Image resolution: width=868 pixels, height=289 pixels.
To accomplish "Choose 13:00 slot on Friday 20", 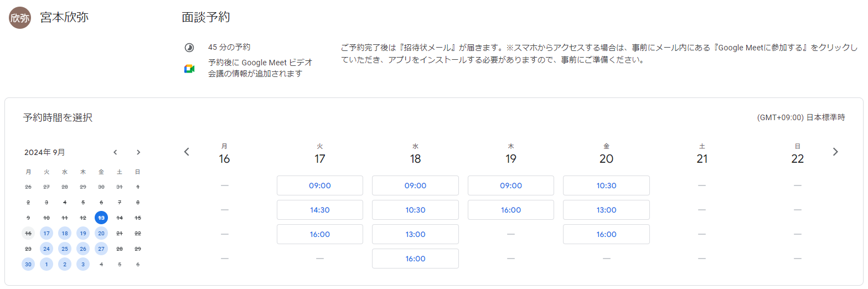I will pyautogui.click(x=606, y=210).
